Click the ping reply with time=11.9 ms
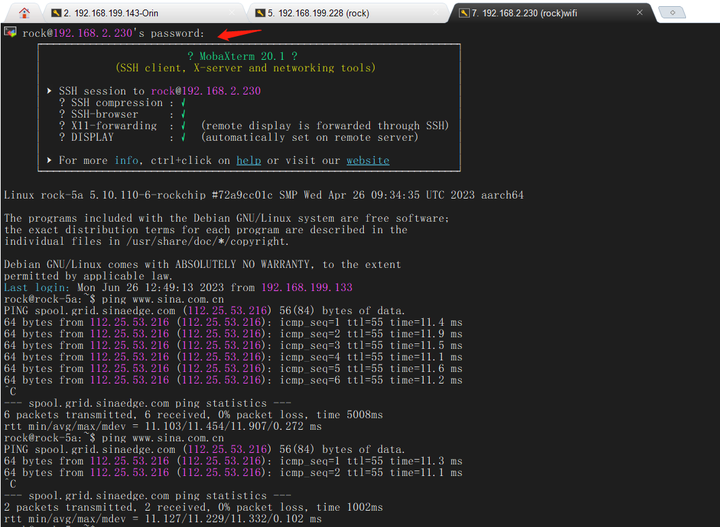The height and width of the screenshot is (527, 720). [233, 334]
